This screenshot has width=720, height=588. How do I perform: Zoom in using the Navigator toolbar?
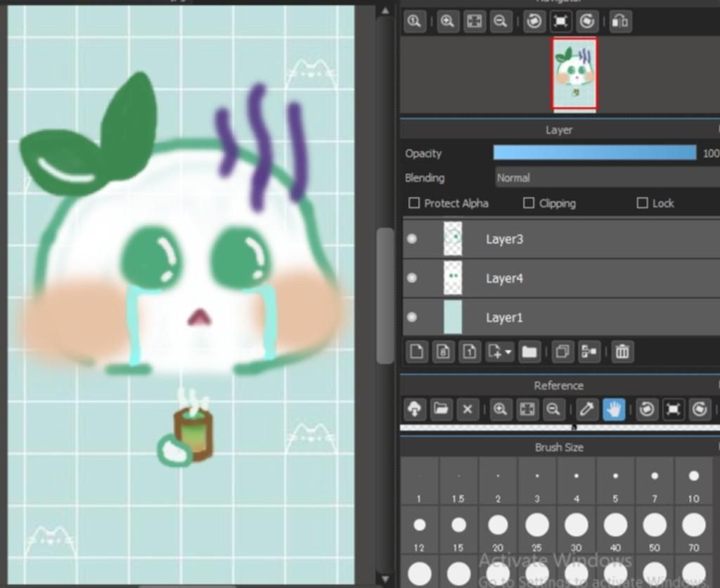pos(447,21)
